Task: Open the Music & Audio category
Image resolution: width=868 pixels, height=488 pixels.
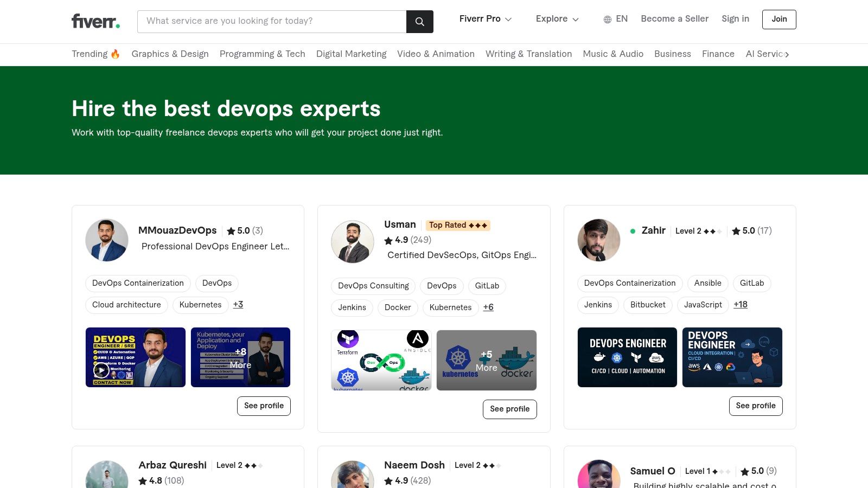Action: pos(613,54)
